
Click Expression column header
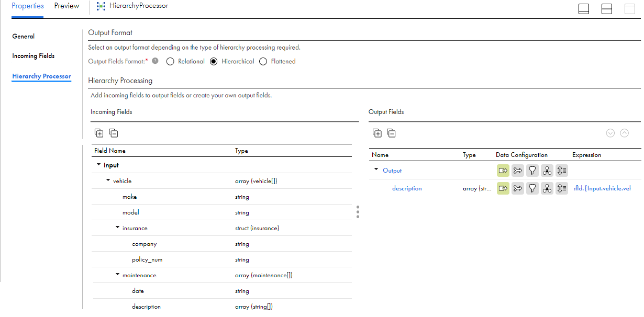point(586,155)
